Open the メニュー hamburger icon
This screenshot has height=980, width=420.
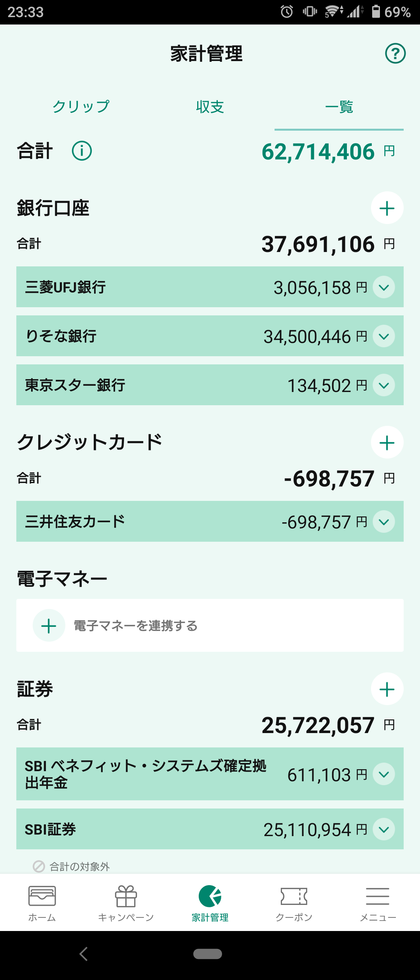click(x=378, y=904)
